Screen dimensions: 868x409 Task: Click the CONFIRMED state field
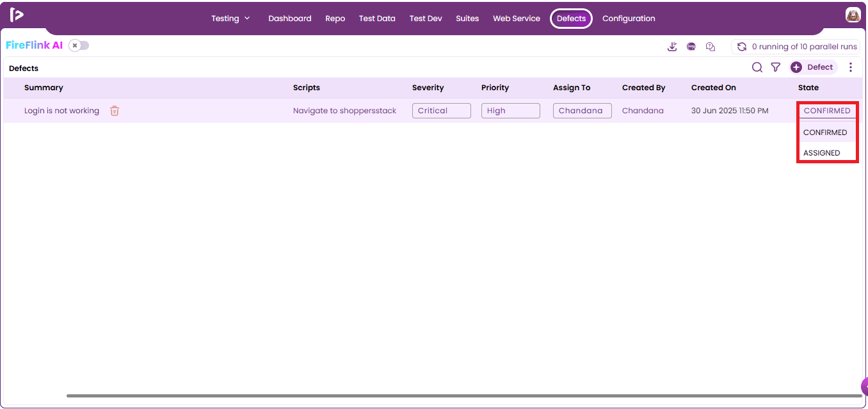tap(827, 111)
